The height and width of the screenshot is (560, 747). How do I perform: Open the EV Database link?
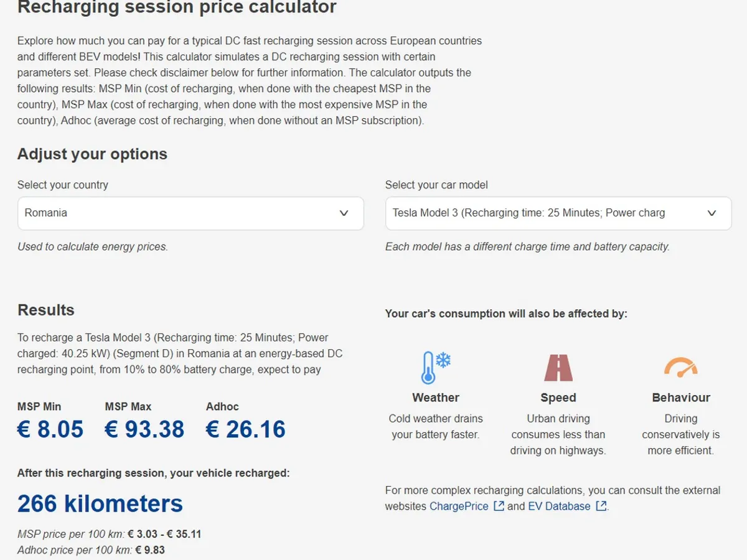coord(559,506)
